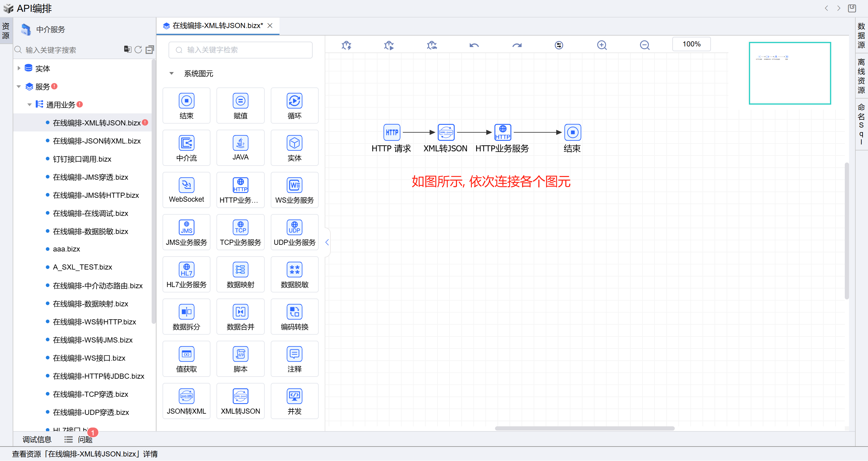Screen dimensions: 868x461
Task: Click the 输入关键字检索 palette search field
Action: click(240, 50)
